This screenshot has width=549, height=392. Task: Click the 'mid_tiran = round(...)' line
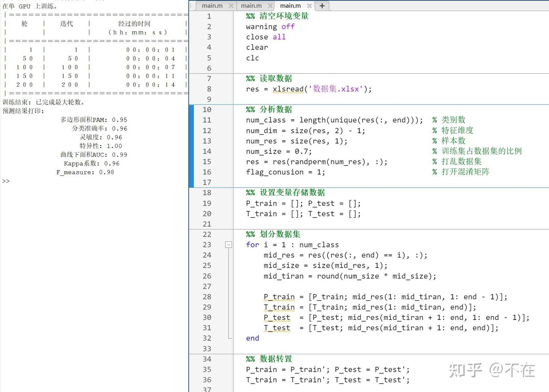pyautogui.click(x=350, y=276)
